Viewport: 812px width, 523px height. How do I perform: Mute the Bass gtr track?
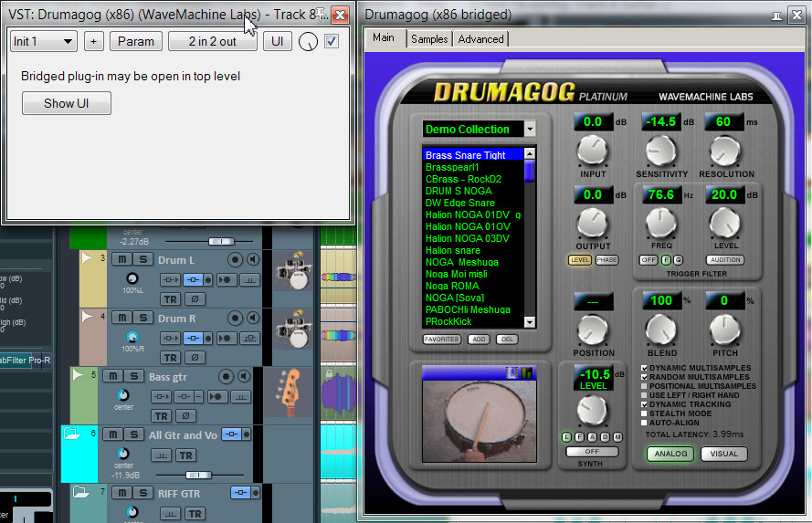click(x=113, y=376)
